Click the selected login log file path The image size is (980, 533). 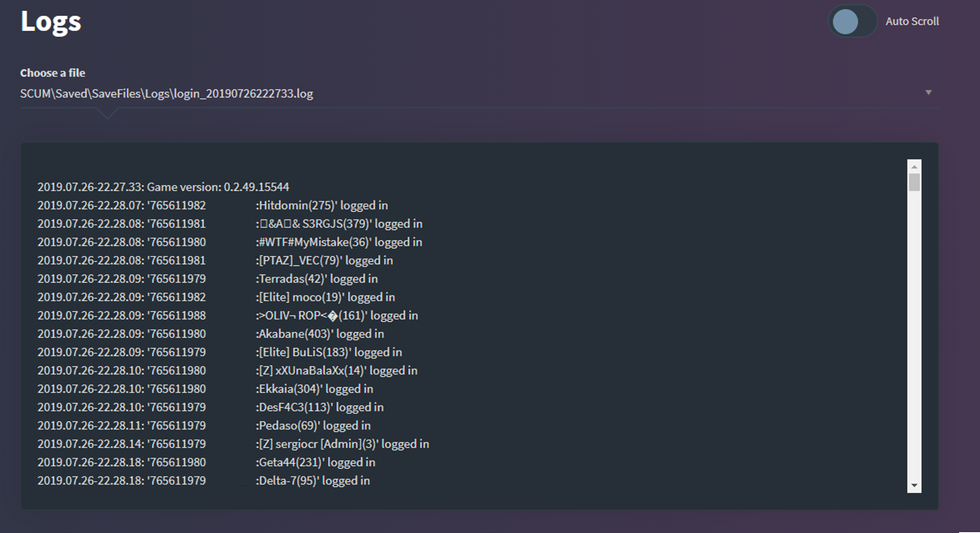pos(167,93)
